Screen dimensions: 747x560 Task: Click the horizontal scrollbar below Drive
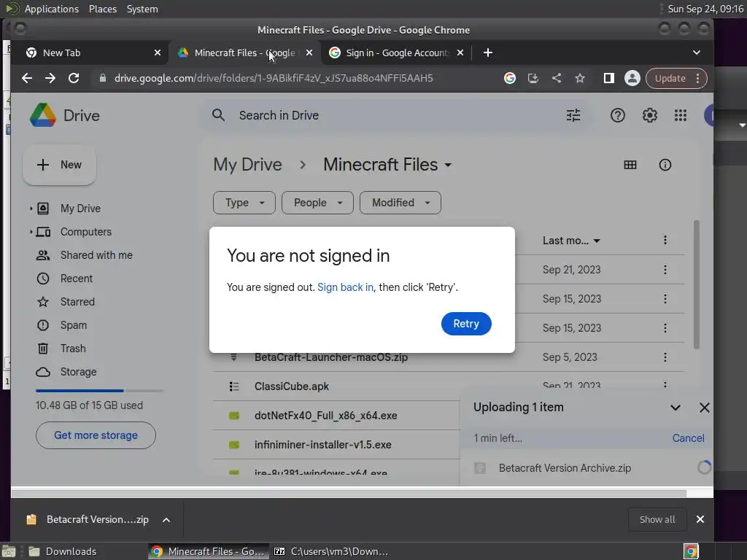pyautogui.click(x=349, y=494)
